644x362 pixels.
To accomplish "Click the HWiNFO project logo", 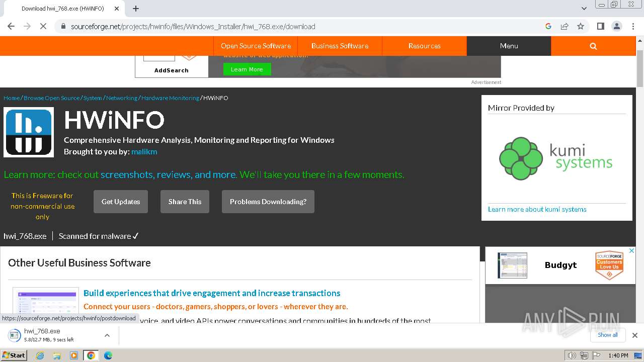I will coord(29,133).
